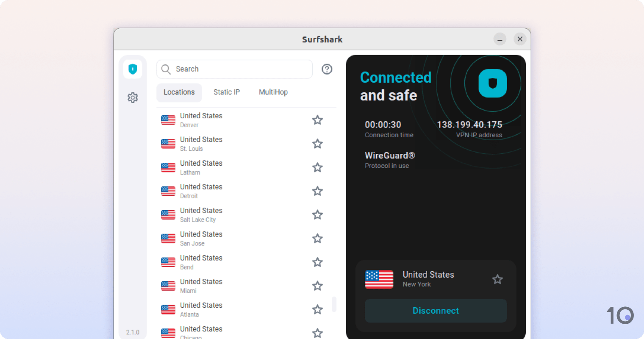Open the Surfshark settings gear
644x339 pixels.
[x=133, y=97]
